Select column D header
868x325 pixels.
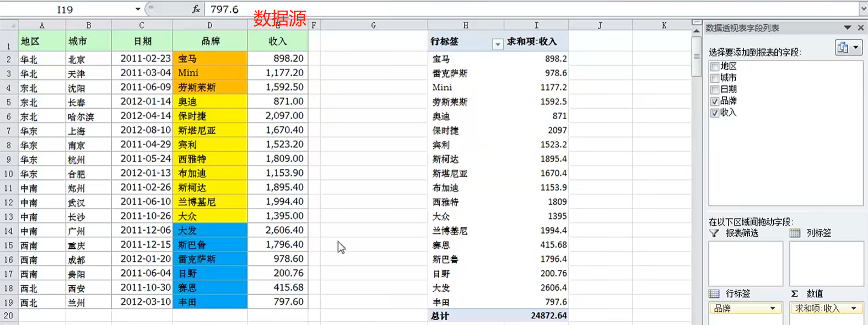210,25
